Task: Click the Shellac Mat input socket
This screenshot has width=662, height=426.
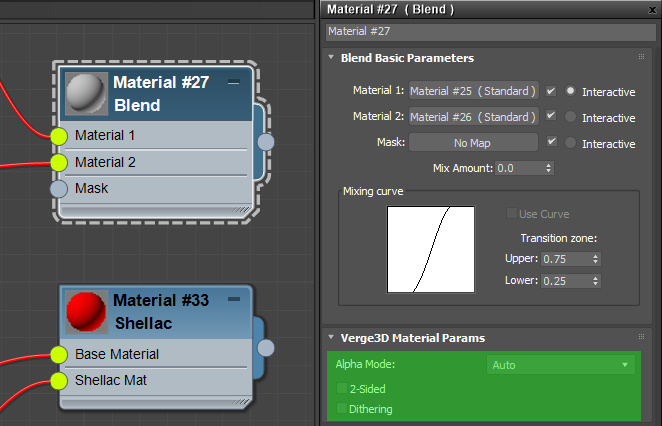Action: click(x=59, y=381)
